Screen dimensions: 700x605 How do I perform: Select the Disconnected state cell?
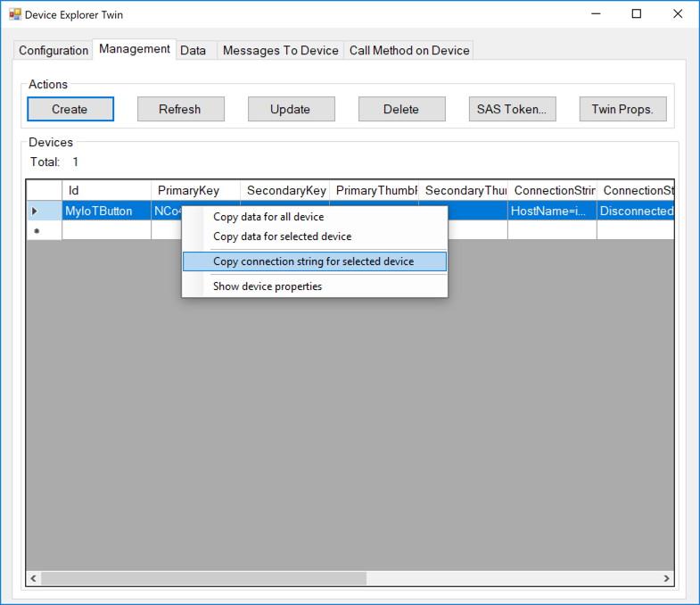tap(636, 211)
